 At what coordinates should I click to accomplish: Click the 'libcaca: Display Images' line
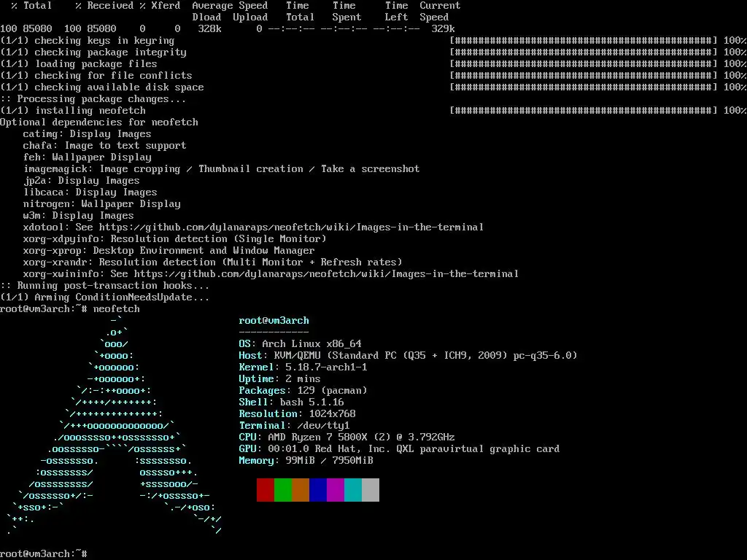pos(90,192)
